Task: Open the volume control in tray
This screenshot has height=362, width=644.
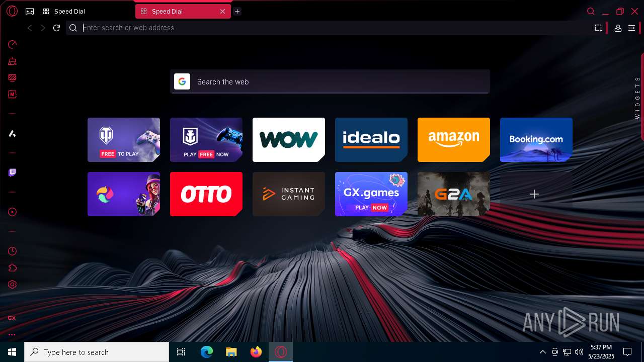Action: coord(579,352)
